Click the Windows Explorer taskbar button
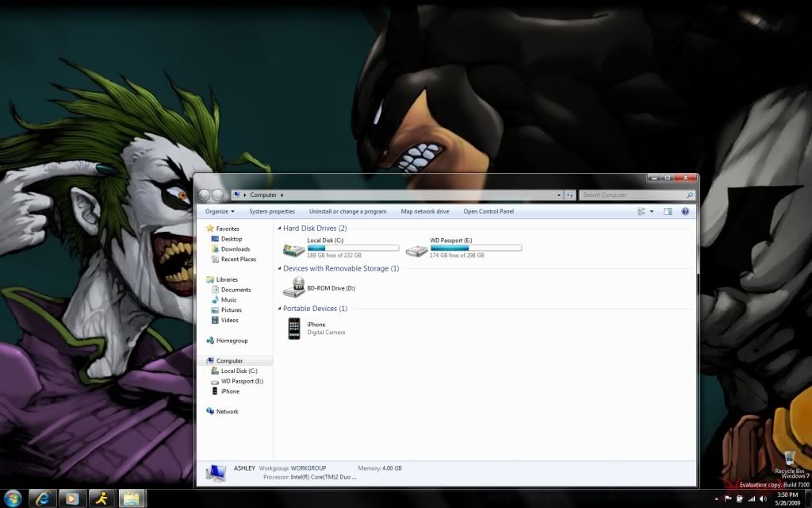812x508 pixels. pyautogui.click(x=132, y=498)
